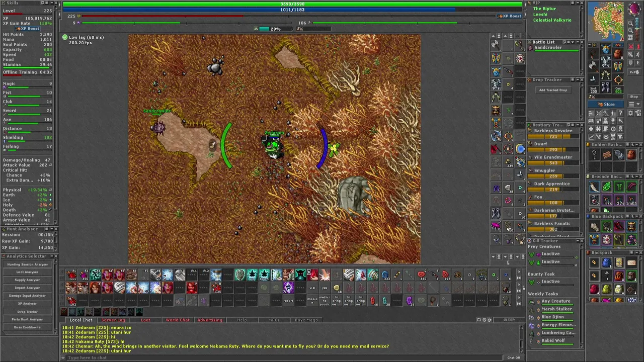Viewport: 644px width, 362px height.
Task: Click the vial hotkey slot
Action: (x=312, y=288)
